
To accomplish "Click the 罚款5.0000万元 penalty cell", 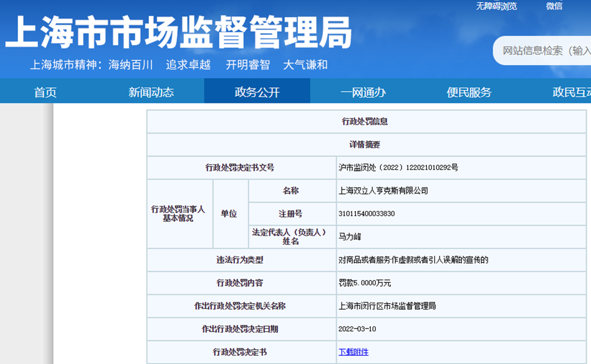I will (365, 283).
